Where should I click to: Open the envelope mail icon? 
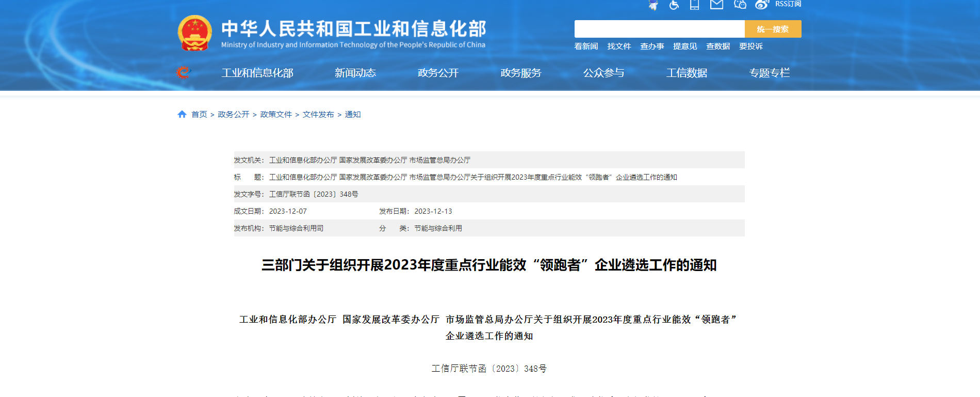coord(716,5)
